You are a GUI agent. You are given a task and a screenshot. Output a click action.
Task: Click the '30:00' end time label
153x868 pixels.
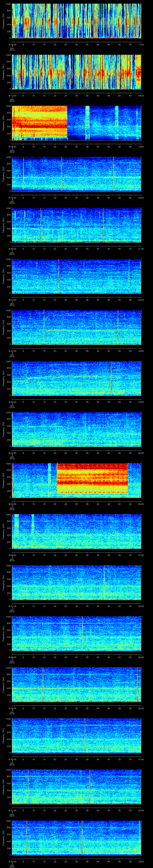[x=141, y=708]
